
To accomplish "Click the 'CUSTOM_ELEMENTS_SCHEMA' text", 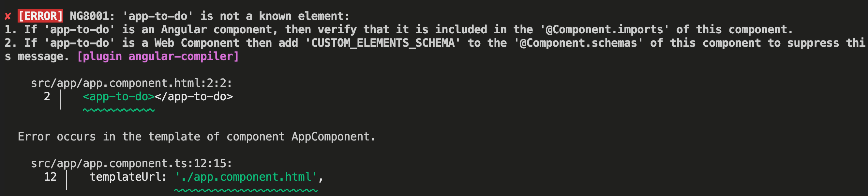I will tap(383, 43).
